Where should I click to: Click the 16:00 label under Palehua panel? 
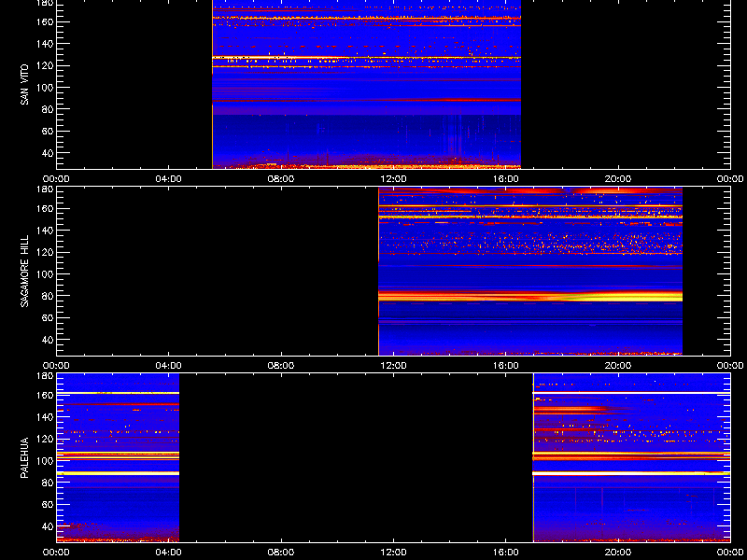tap(506, 553)
